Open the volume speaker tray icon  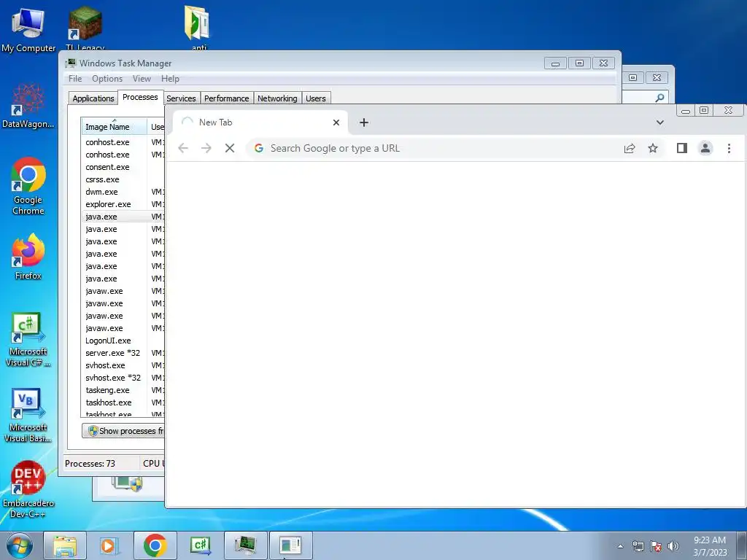point(673,546)
